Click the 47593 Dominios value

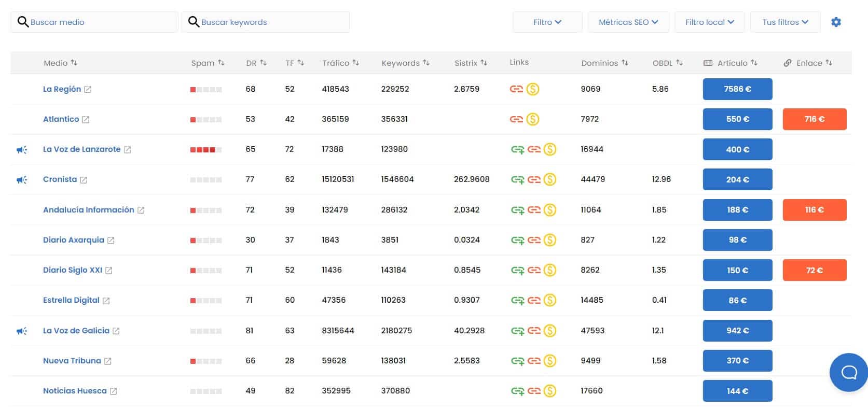coord(593,330)
